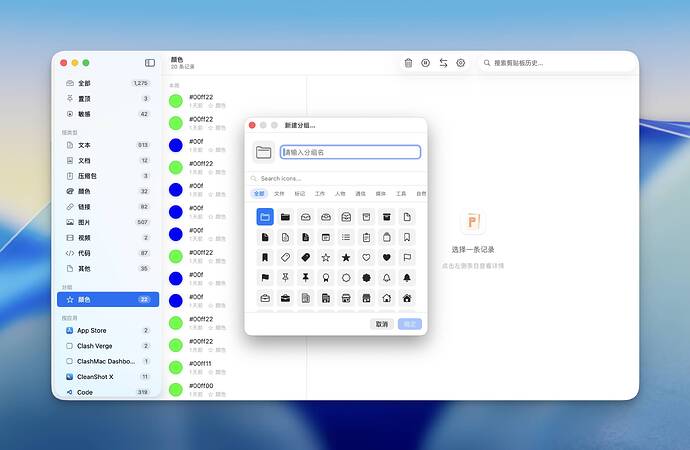
Task: Select the outlined flag icon
Action: click(x=407, y=257)
